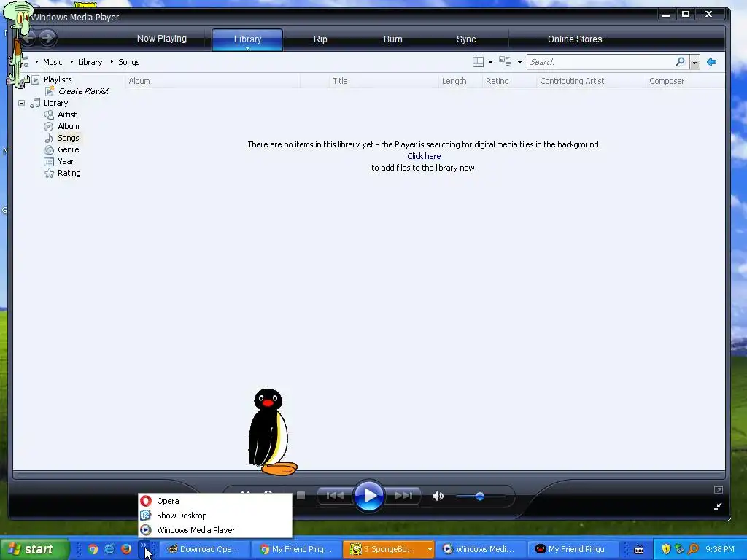
Task: Select Artist in the library tree
Action: (x=67, y=114)
